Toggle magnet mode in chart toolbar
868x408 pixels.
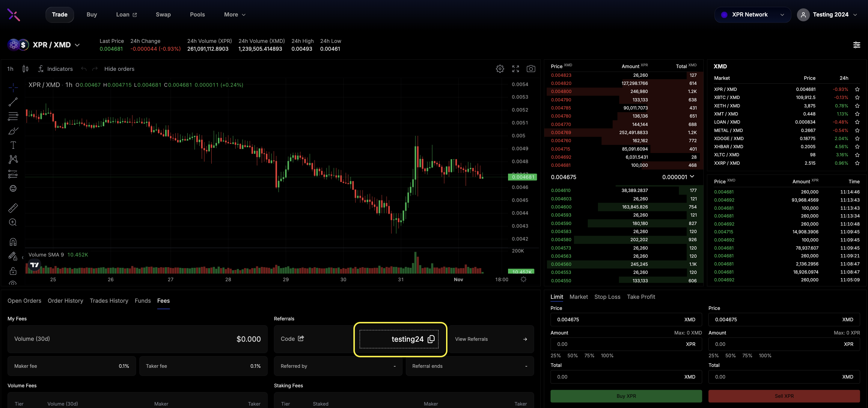coord(13,242)
